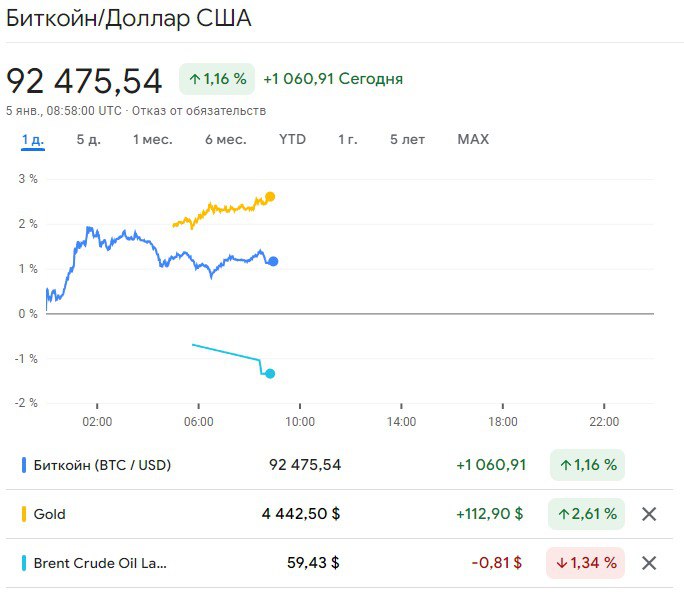The width and height of the screenshot is (684, 595).
Task: Click the yellow Gold endpoint dot on chart
Action: (270, 197)
